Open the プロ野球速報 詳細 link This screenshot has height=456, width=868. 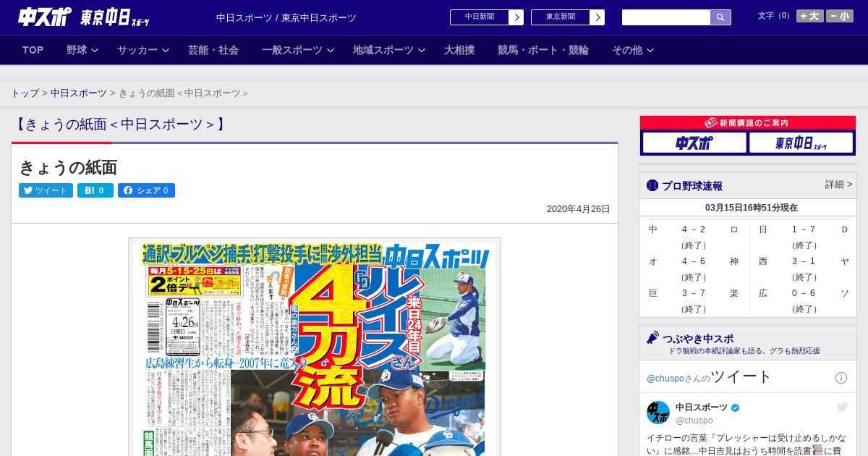839,185
